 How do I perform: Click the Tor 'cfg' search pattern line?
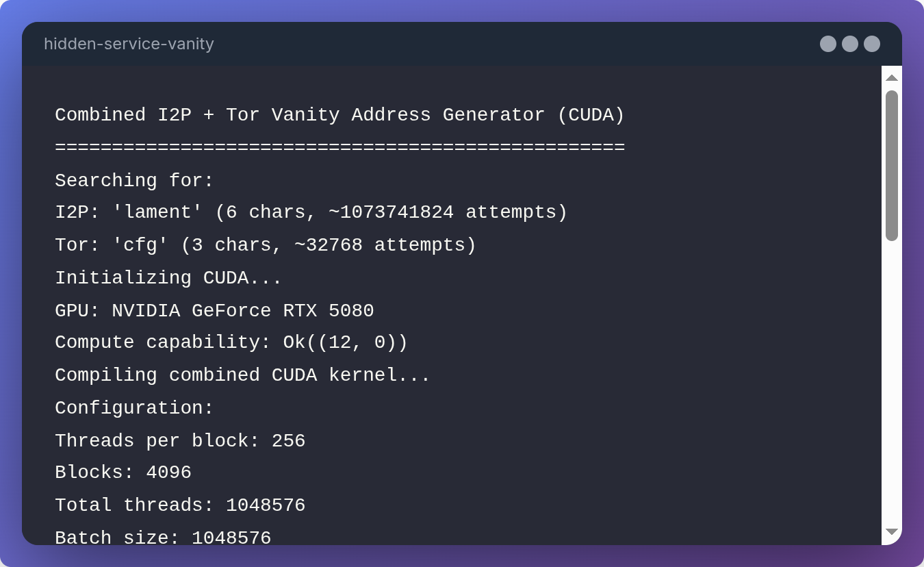coord(266,245)
